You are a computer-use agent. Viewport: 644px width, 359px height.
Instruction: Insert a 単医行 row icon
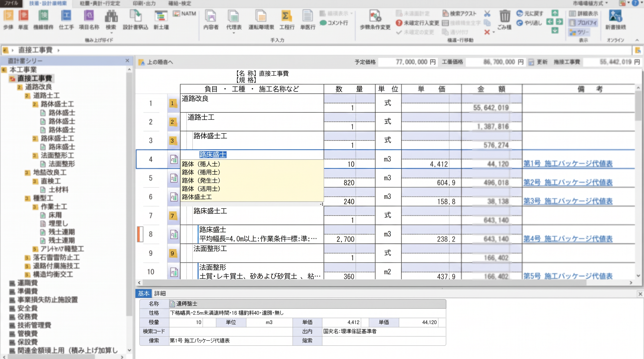pyautogui.click(x=307, y=16)
